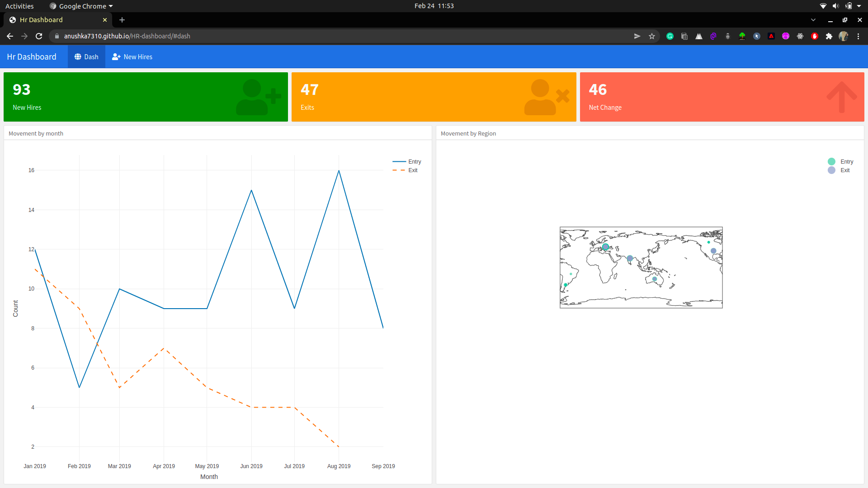Click the 'Aug 2019' x-axis label
868x488 pixels.
(339, 466)
